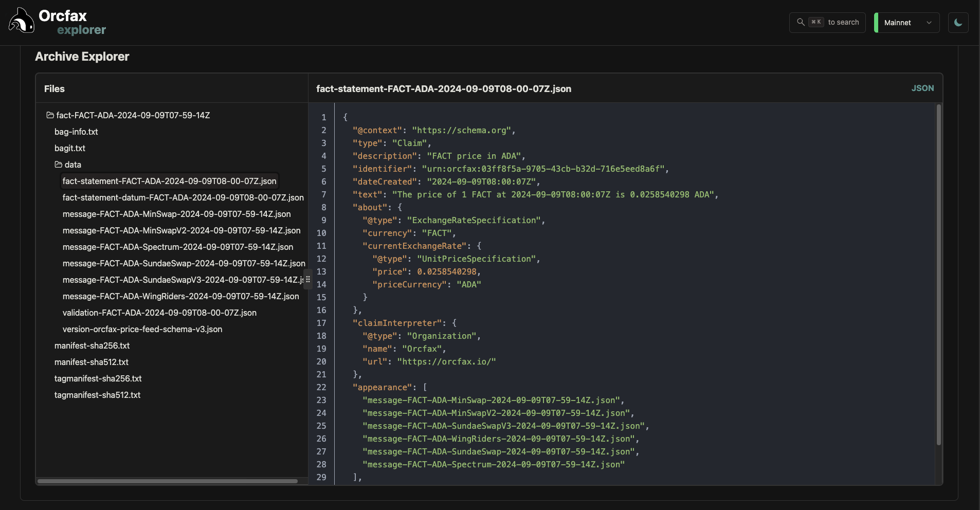This screenshot has width=980, height=510.
Task: Open message-FACT-ADA-MinSwap-2024 json file
Action: (x=177, y=214)
